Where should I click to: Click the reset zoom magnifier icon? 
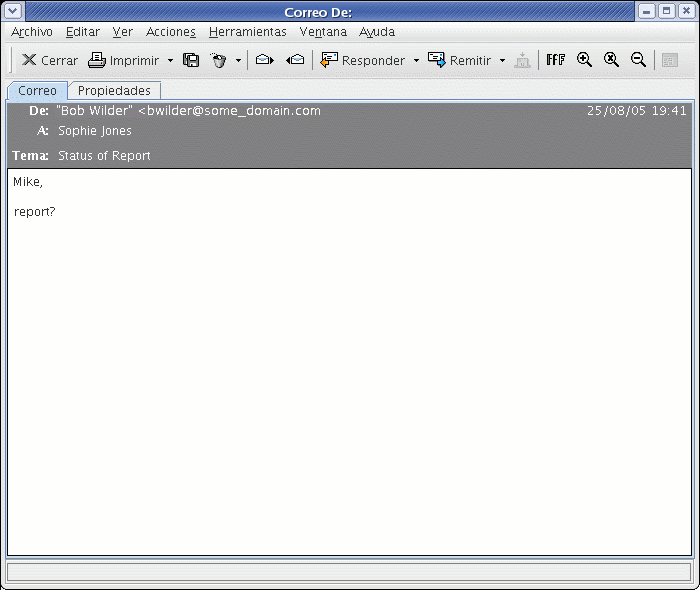[611, 59]
